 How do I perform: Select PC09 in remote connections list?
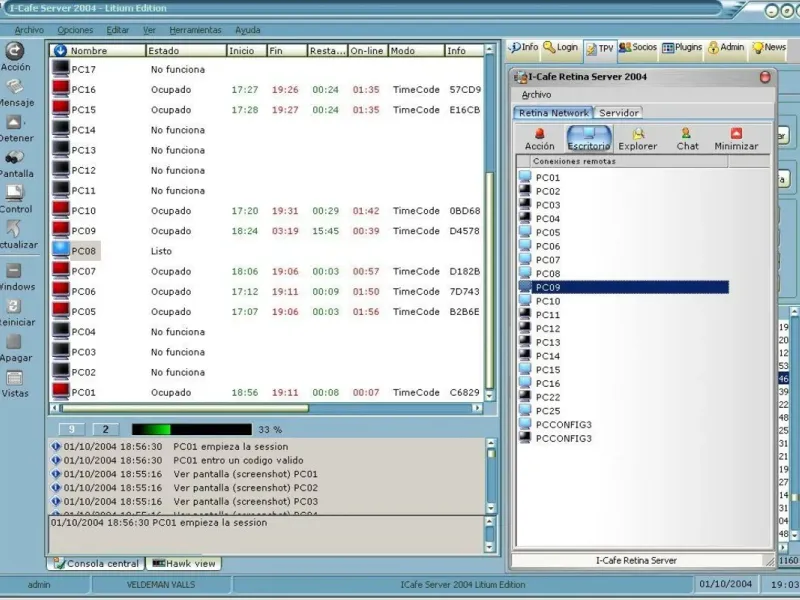[x=624, y=287]
